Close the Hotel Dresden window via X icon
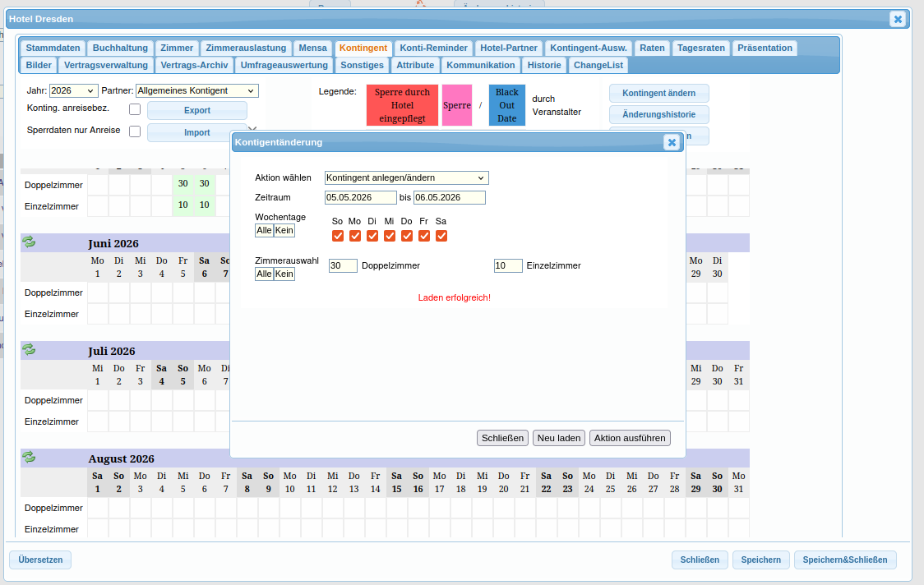924x585 pixels. (898, 19)
